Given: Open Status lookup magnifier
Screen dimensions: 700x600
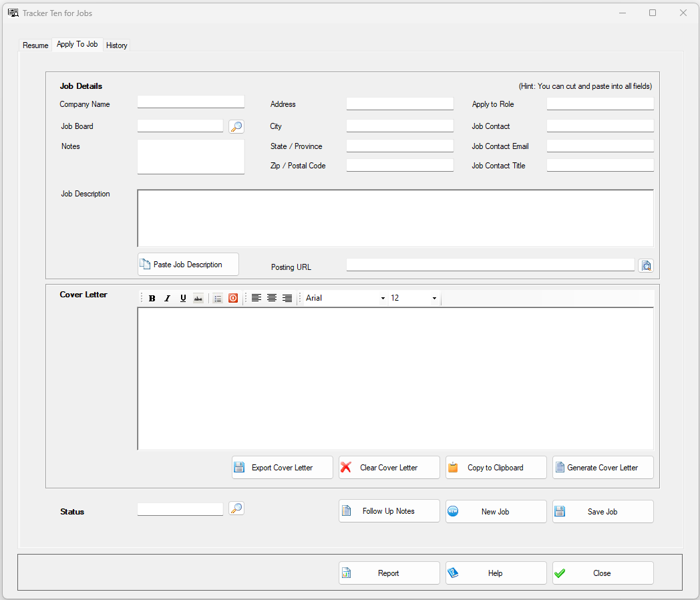Looking at the screenshot, I should click(236, 508).
